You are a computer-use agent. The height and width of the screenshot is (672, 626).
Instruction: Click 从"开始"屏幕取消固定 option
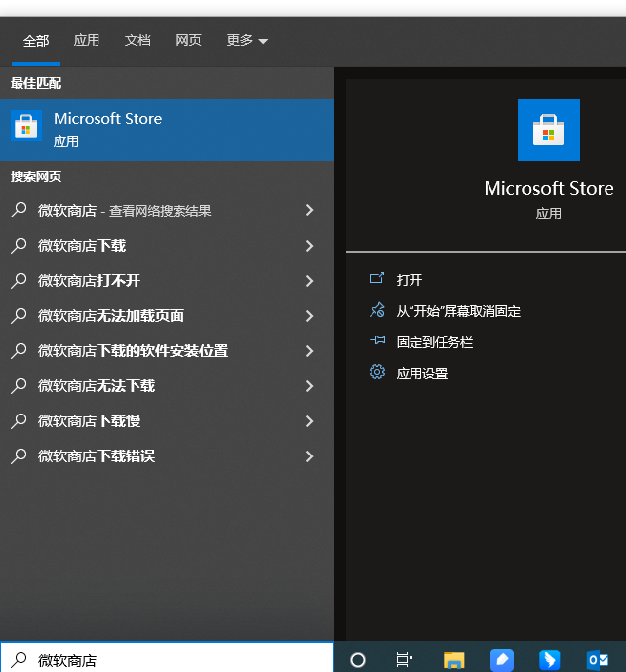click(x=458, y=311)
